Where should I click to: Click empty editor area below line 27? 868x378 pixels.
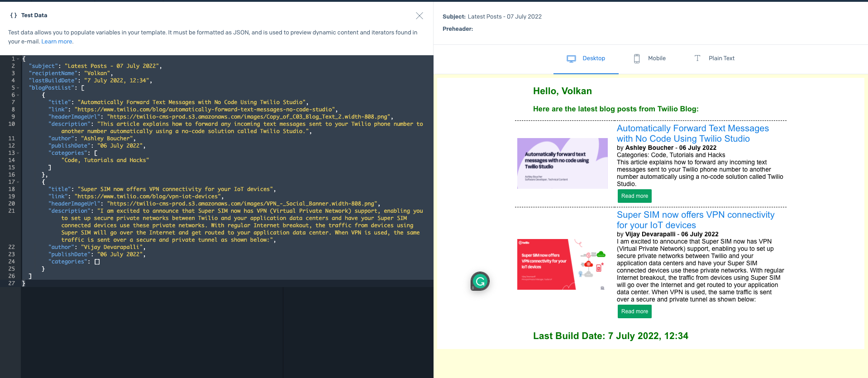[226, 332]
